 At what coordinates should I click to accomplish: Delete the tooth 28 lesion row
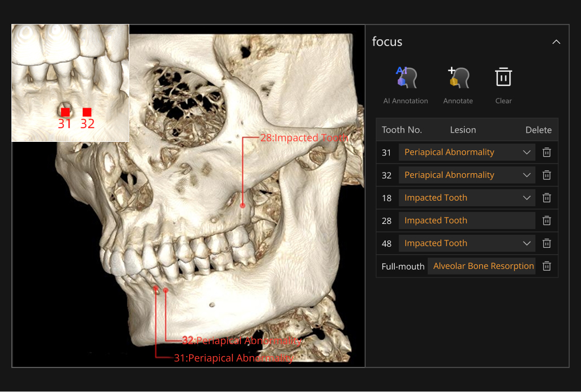tap(547, 220)
